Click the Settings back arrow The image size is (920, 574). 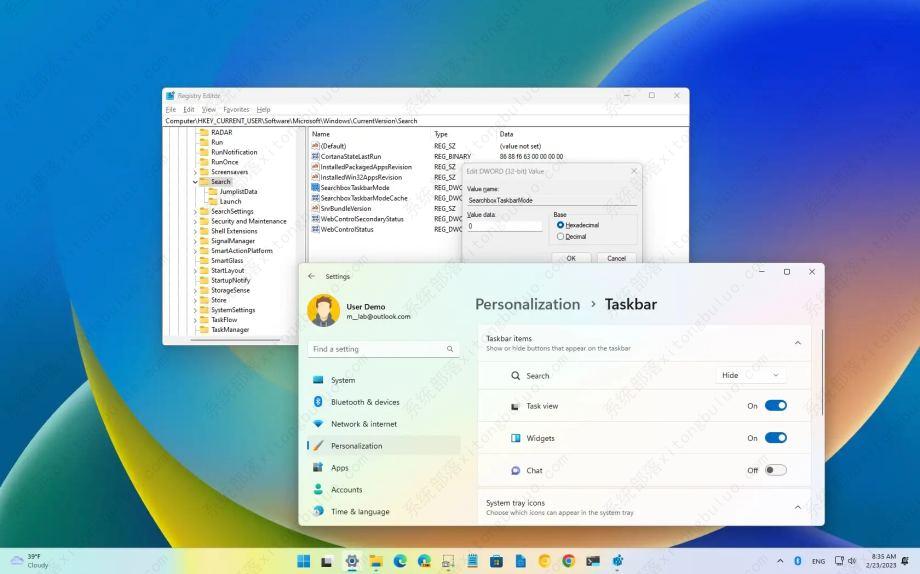coord(311,276)
